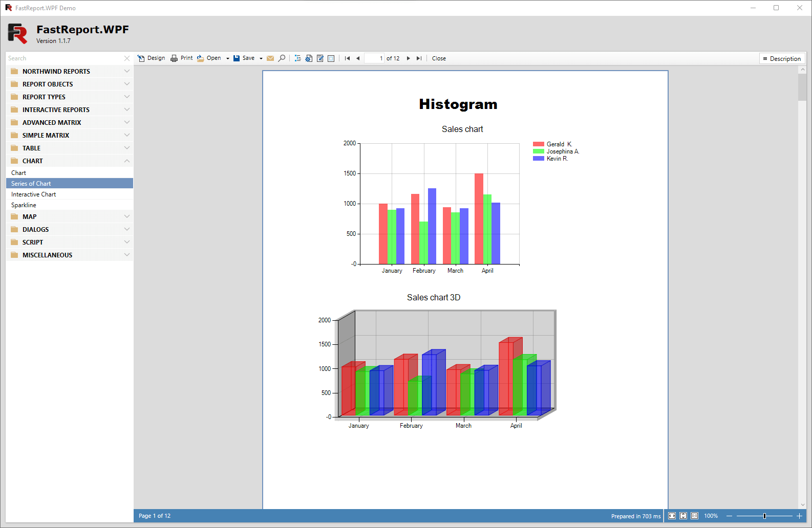Open the Save dropdown arrow
This screenshot has height=528, width=812.
(x=261, y=58)
